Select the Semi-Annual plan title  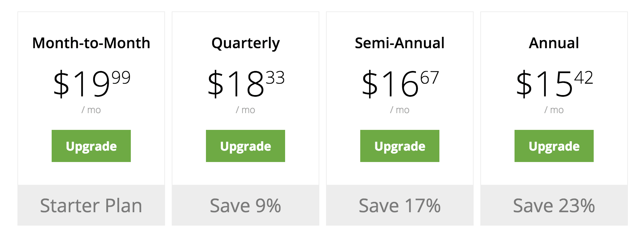pos(400,43)
